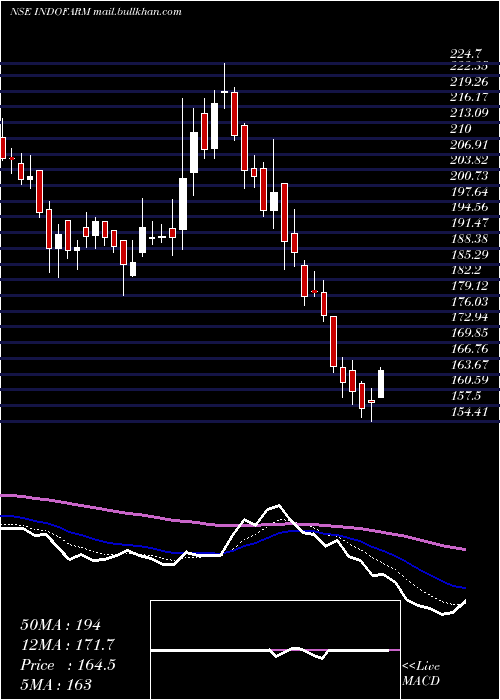The width and height of the screenshot is (500, 700).
Task: Click the Price : 164.5 readout
Action: click(67, 665)
